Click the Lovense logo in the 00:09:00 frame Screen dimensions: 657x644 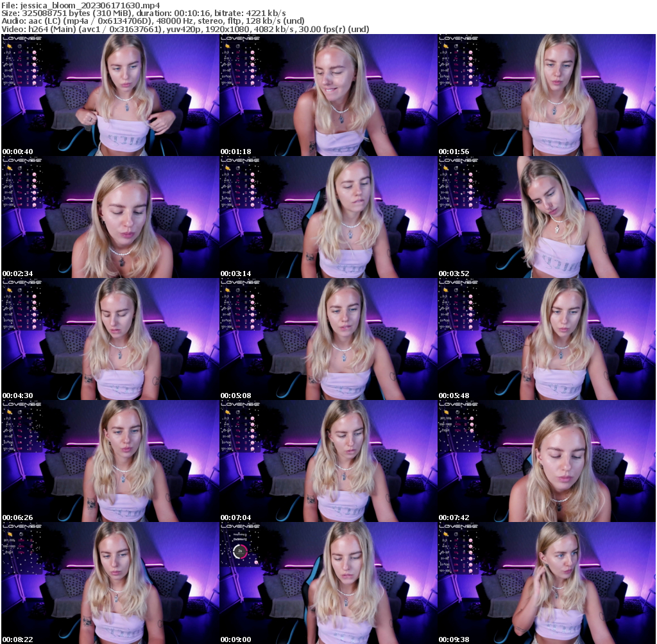coord(240,526)
